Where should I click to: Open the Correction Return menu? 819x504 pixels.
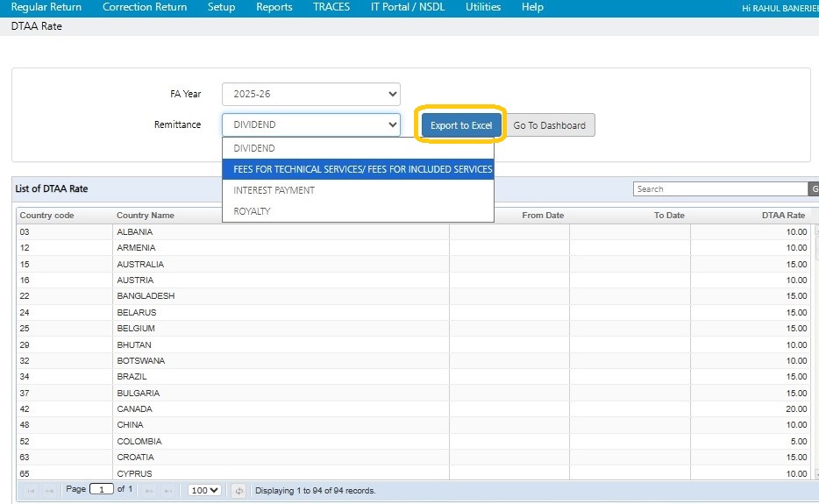coord(145,7)
